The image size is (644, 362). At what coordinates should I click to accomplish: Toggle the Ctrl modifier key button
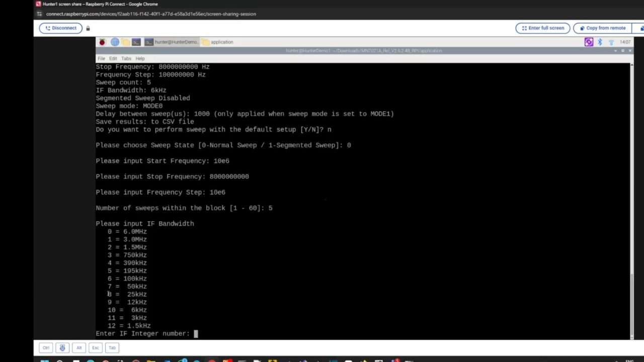tap(46, 347)
